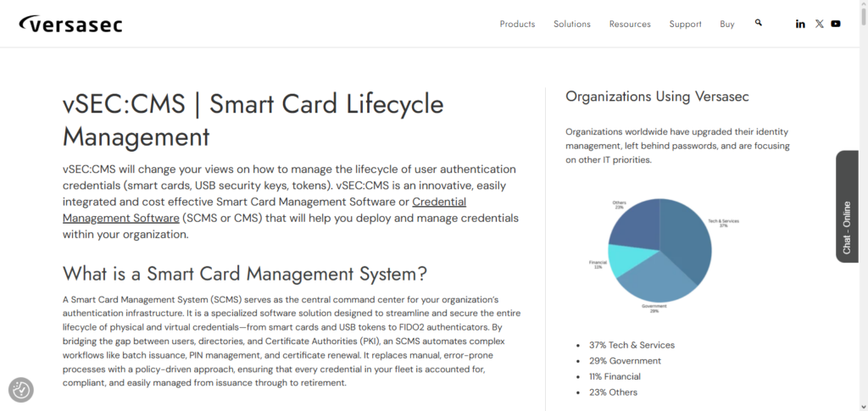
Task: Open the Resources menu
Action: pyautogui.click(x=630, y=24)
